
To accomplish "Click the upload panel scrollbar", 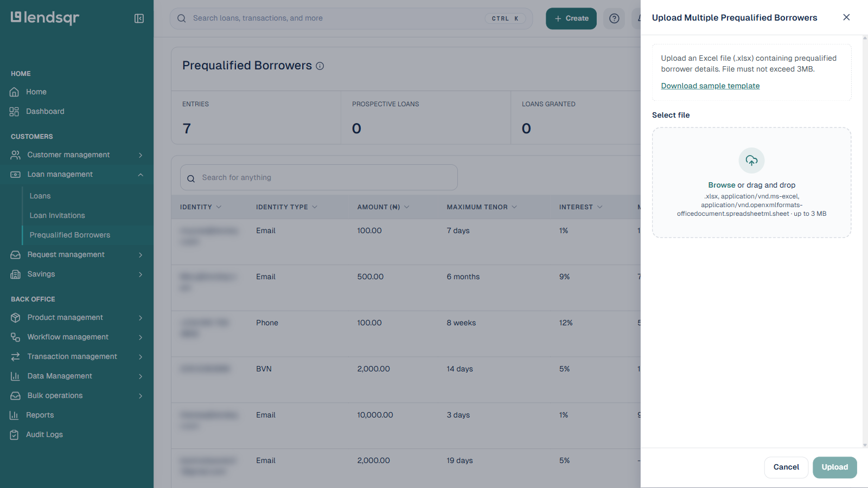I will (865, 241).
